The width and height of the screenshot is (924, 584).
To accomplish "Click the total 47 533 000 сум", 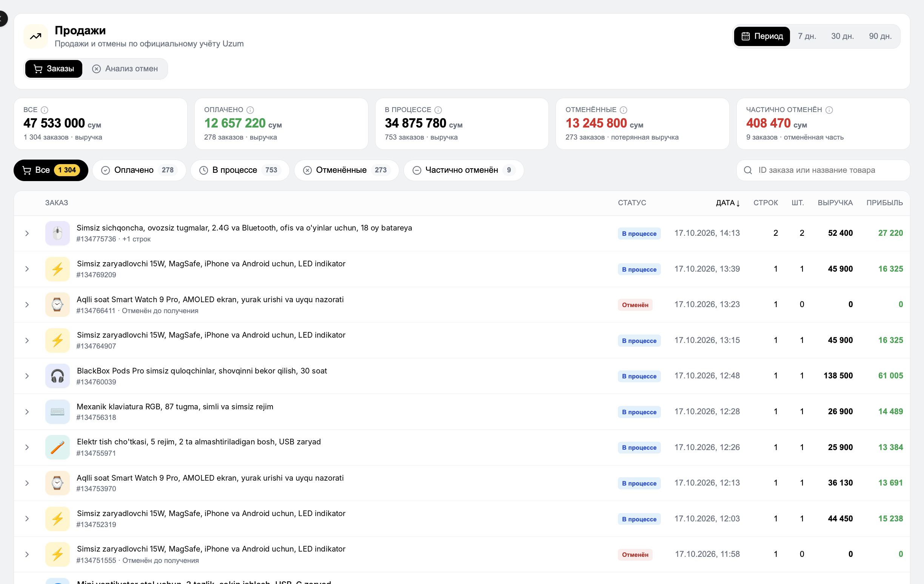I will (62, 123).
